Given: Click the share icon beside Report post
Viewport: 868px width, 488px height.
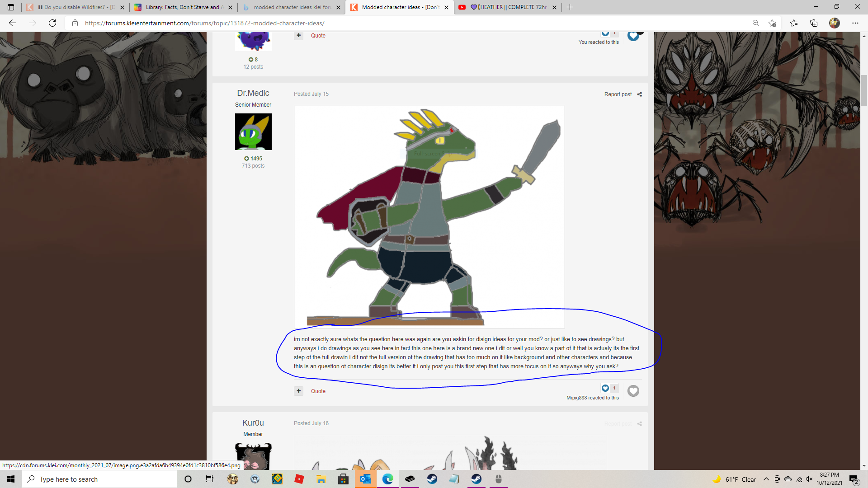Looking at the screenshot, I should (x=639, y=94).
